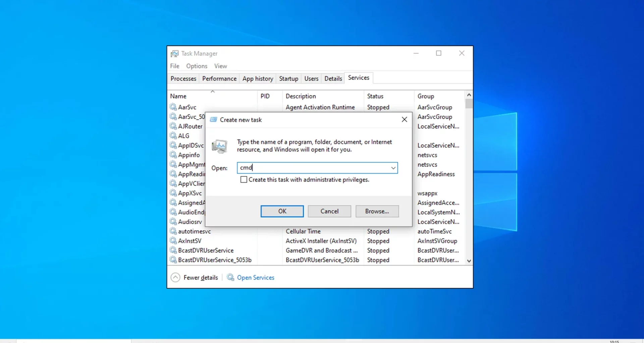
Task: Switch to the Performance tab
Action: click(219, 78)
